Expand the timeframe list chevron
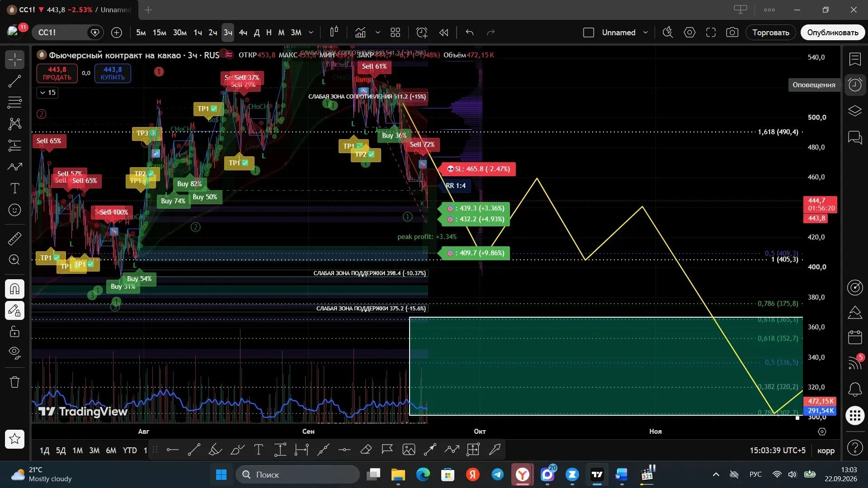 (311, 33)
